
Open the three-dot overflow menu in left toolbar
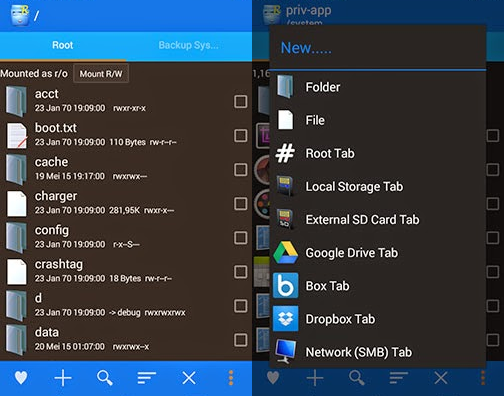231,378
